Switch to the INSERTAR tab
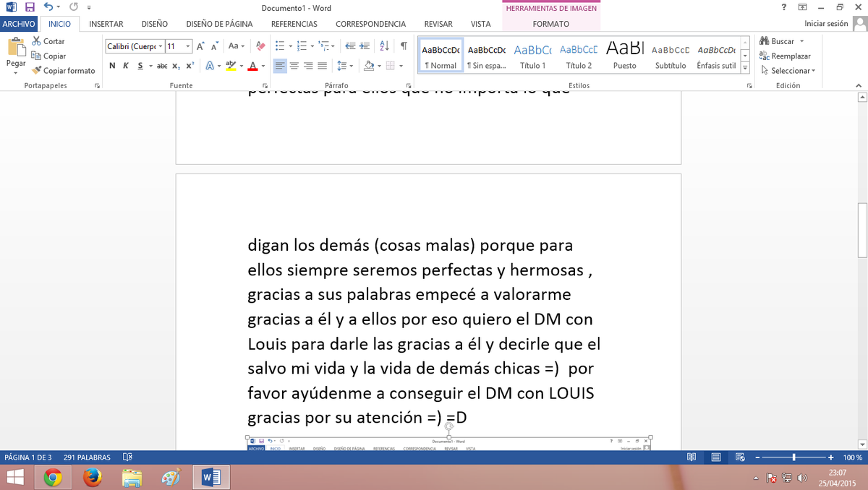Image resolution: width=868 pixels, height=490 pixels. click(x=106, y=24)
